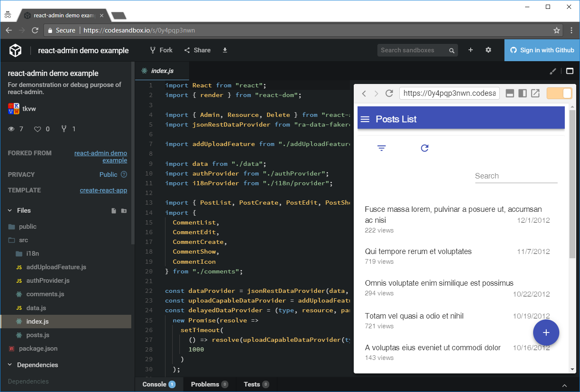Open the Posts List hamburger menu
580x392 pixels.
(365, 119)
